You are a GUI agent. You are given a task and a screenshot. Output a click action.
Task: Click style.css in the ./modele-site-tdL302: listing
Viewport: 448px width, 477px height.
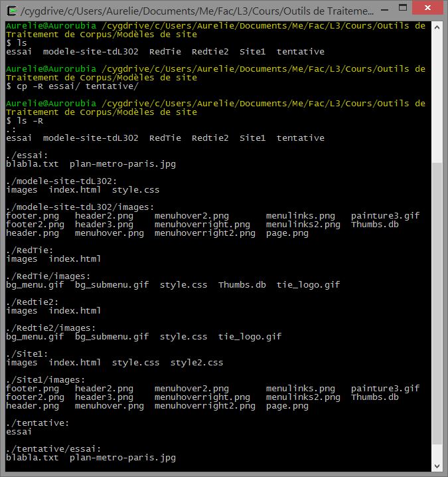click(x=135, y=190)
